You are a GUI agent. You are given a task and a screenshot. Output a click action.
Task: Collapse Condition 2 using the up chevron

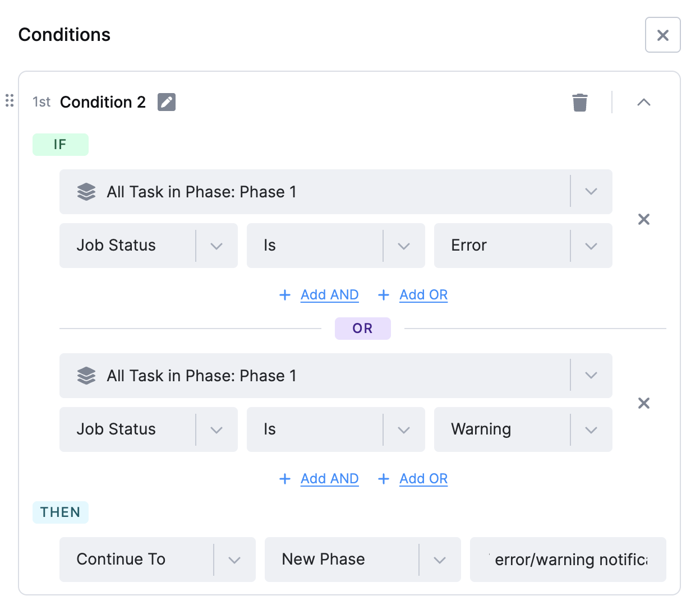pyautogui.click(x=644, y=102)
